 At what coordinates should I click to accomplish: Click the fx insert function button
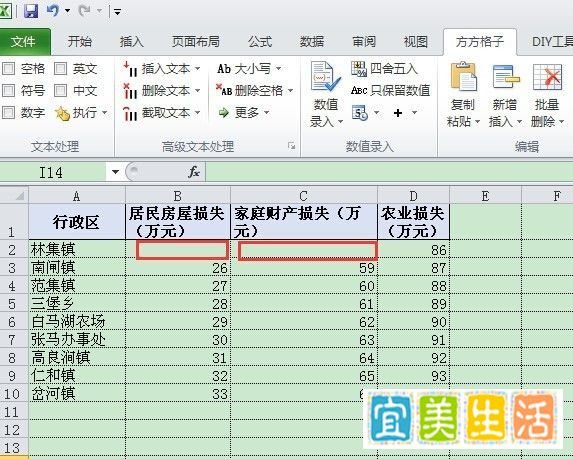pyautogui.click(x=194, y=172)
